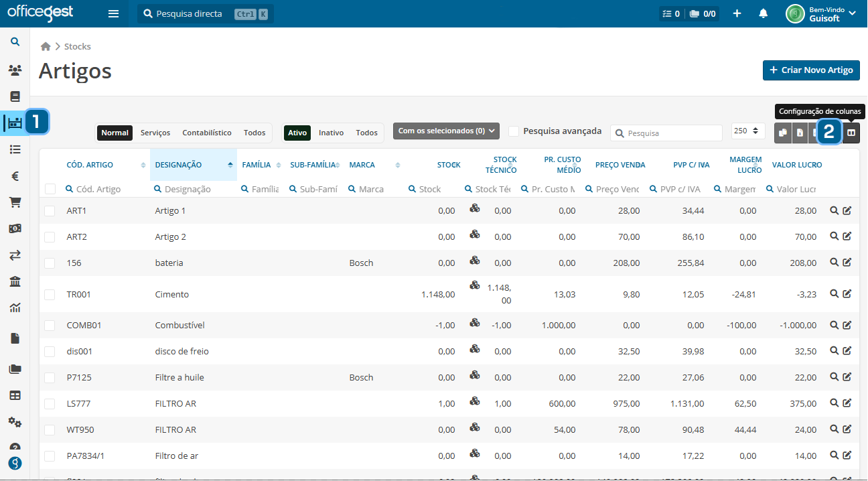Switch to the Serviços filter tab
Viewport: 868px width, 481px height.
pyautogui.click(x=155, y=133)
